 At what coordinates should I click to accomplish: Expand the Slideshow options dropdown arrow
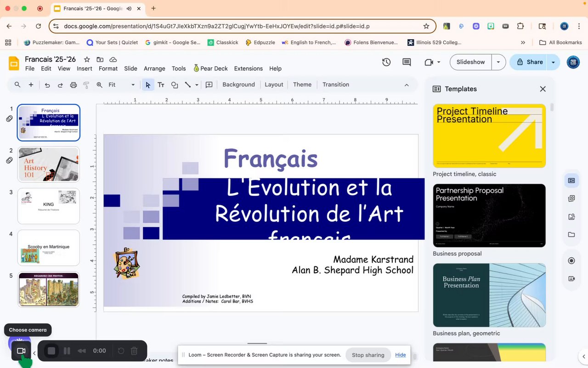498,62
